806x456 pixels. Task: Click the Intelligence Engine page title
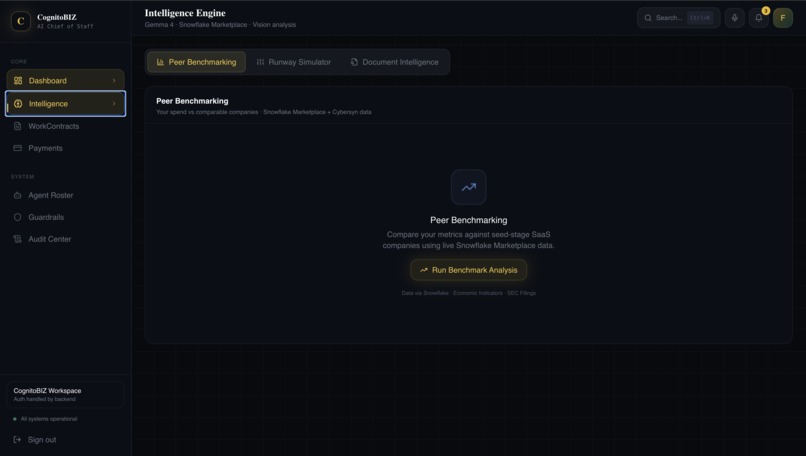185,13
